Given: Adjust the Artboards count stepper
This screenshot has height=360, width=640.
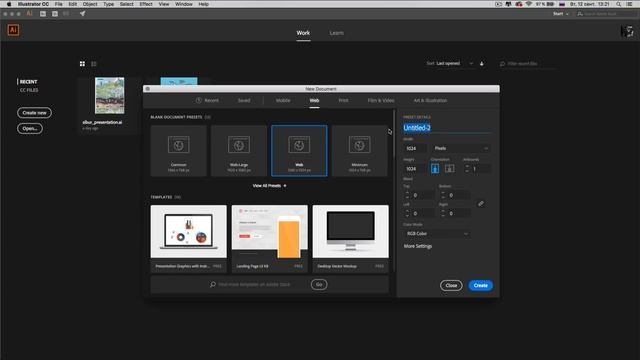Looking at the screenshot, I should pyautogui.click(x=467, y=169).
